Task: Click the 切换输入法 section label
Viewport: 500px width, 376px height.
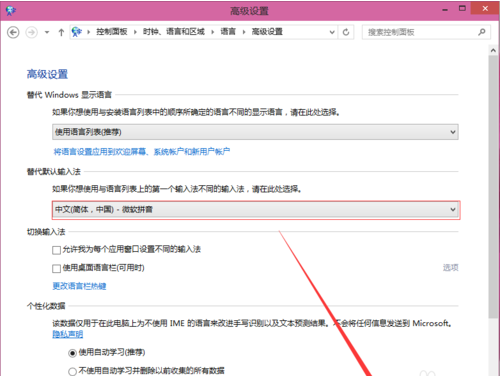Action: (46, 232)
